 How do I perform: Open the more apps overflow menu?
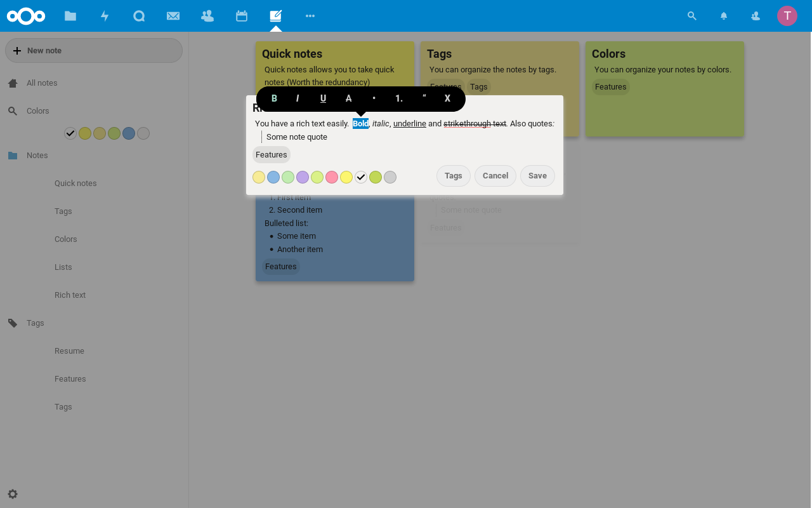tap(310, 16)
